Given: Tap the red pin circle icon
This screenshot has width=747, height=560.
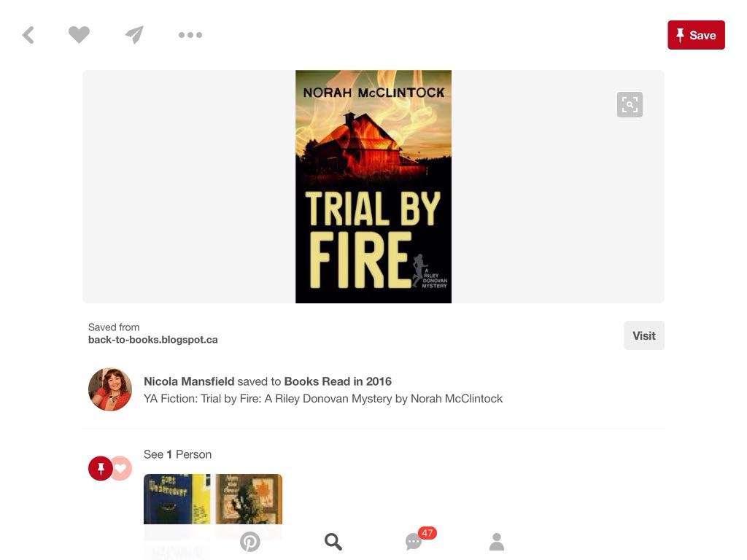Looking at the screenshot, I should click(x=101, y=469).
